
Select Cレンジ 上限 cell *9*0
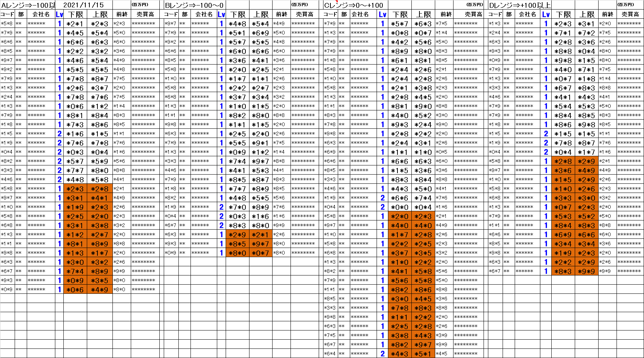click(423, 106)
